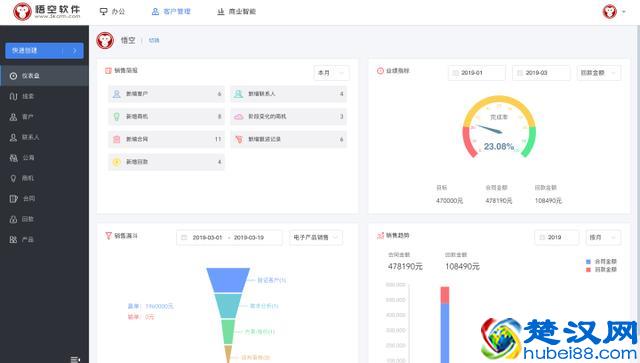The height and width of the screenshot is (363, 640).
Task: Click the 新增跟进记录 red icon
Action: click(x=238, y=139)
